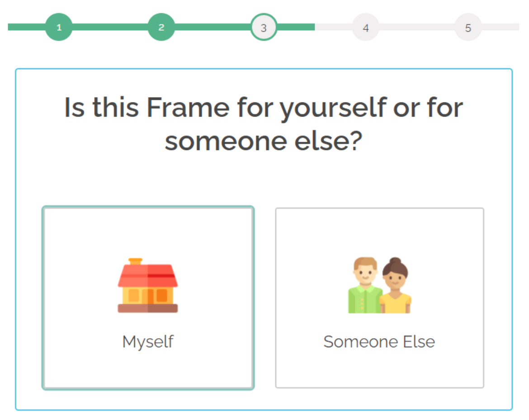Click the current step 3 indicator
Viewport: 529px width, 420px height.
tap(264, 27)
